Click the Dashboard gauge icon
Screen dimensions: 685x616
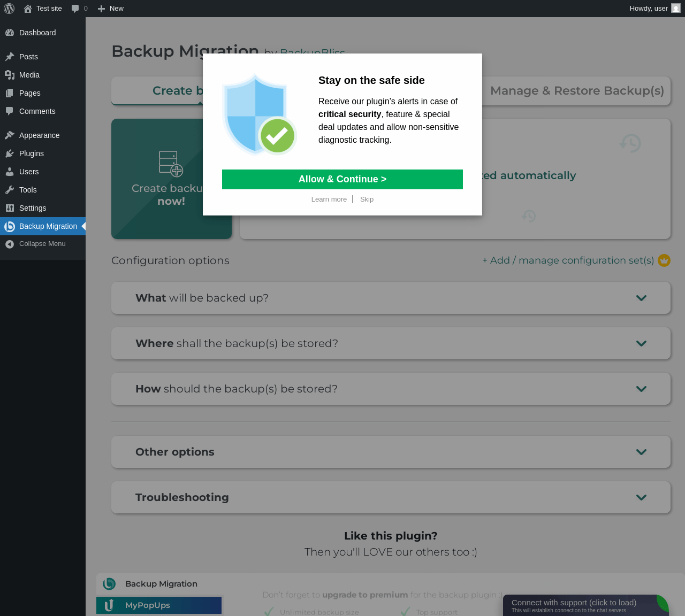10,33
